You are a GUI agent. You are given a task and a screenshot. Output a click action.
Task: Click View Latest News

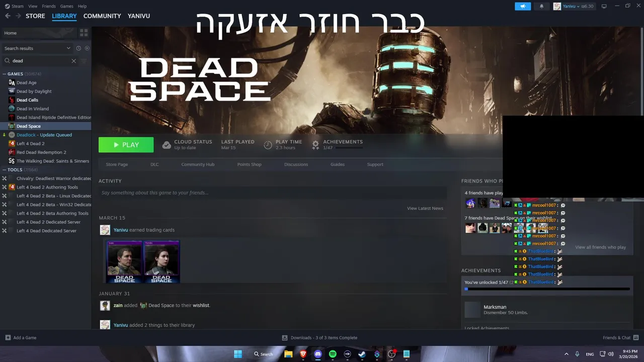[425, 208]
